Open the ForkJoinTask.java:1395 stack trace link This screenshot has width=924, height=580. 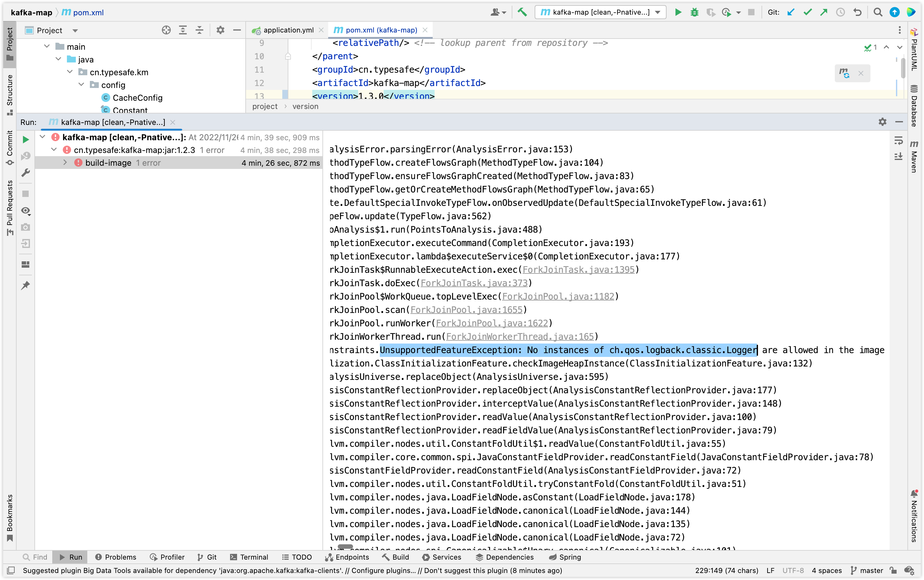pyautogui.click(x=579, y=270)
